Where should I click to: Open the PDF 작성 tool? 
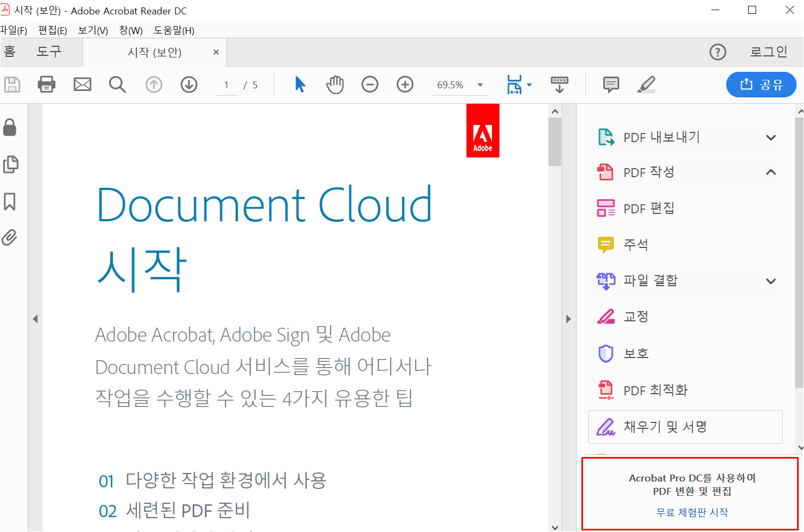coord(636,172)
